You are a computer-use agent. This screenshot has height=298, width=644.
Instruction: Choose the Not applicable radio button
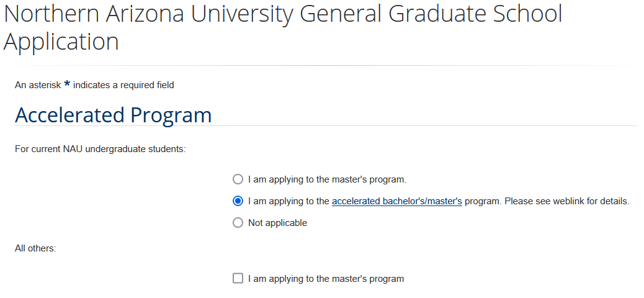pyautogui.click(x=238, y=223)
